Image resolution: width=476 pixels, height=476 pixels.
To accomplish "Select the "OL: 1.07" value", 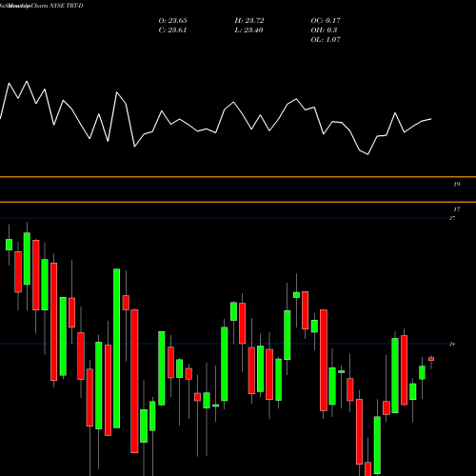I will point(326,40).
